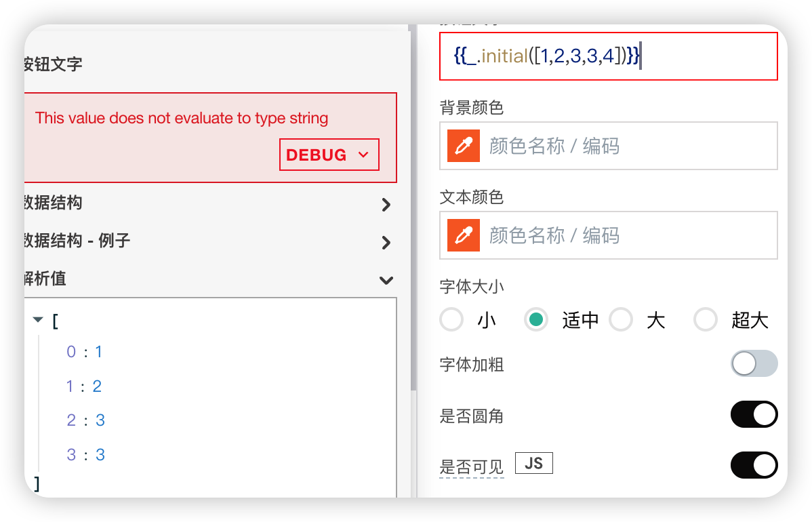Image resolution: width=812 pixels, height=522 pixels.
Task: Click array item 0 : 1 in parsed value
Action: (85, 352)
